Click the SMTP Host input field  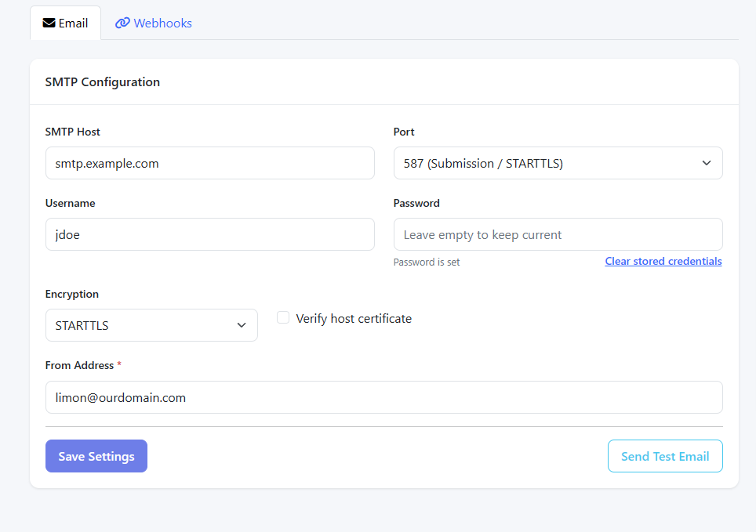point(209,163)
